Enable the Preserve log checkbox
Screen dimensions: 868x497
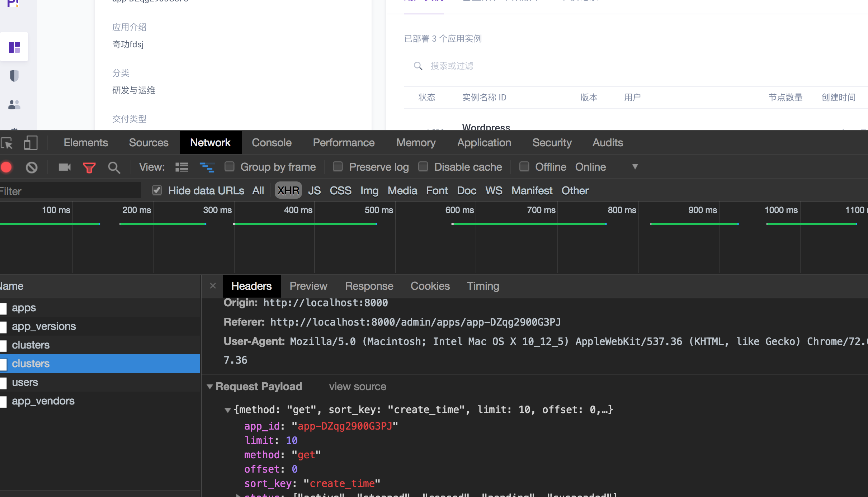pos(337,166)
